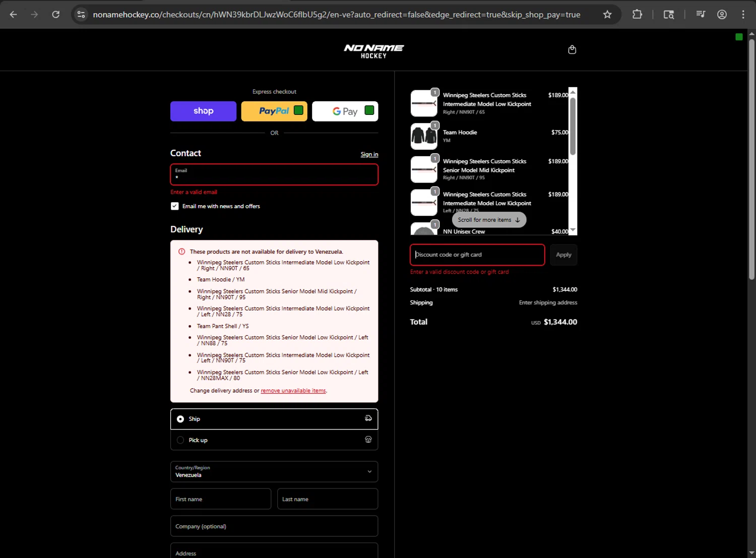Click shipping truck icon in Ship option
Viewport: 756px width, 558px height.
[368, 418]
